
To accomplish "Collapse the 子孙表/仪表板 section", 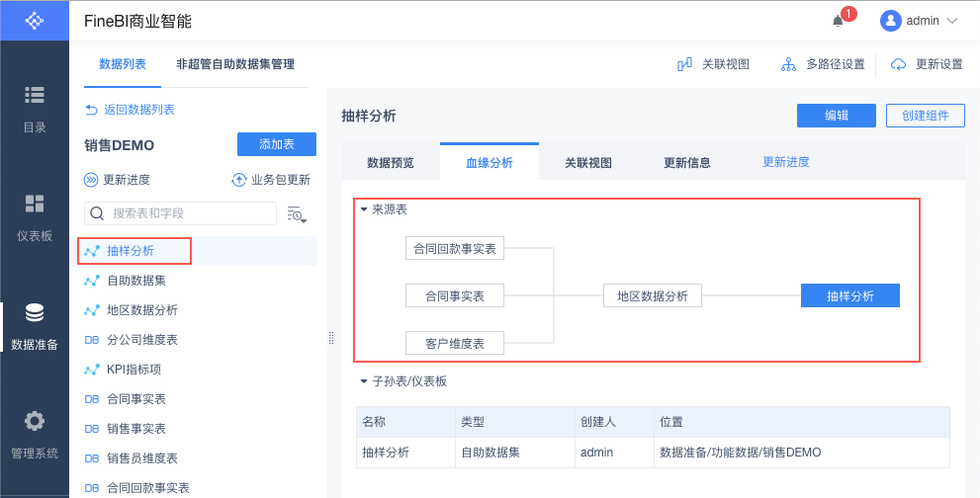I will tap(364, 380).
